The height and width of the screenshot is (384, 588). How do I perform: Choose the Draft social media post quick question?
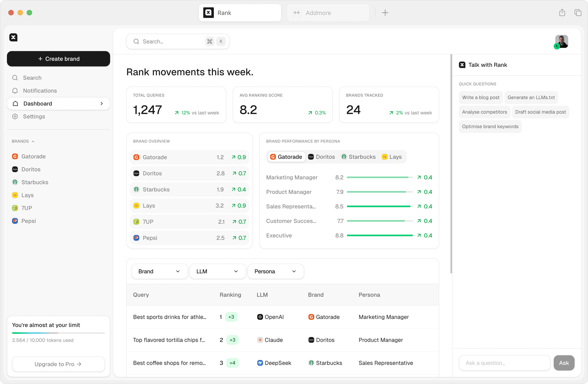[x=540, y=112]
